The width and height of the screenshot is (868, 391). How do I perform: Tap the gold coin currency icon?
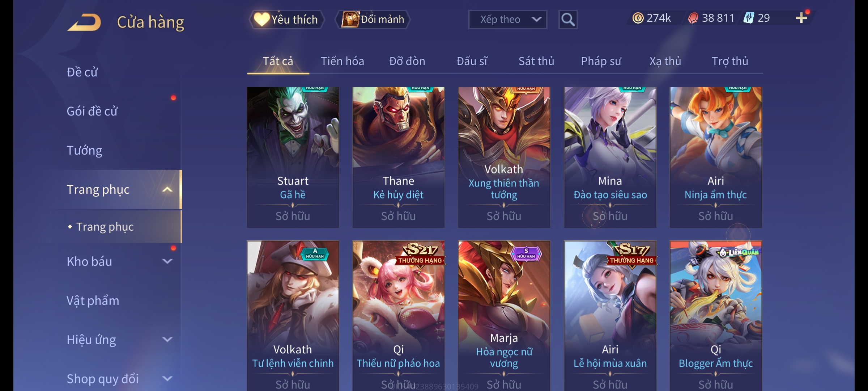638,18
